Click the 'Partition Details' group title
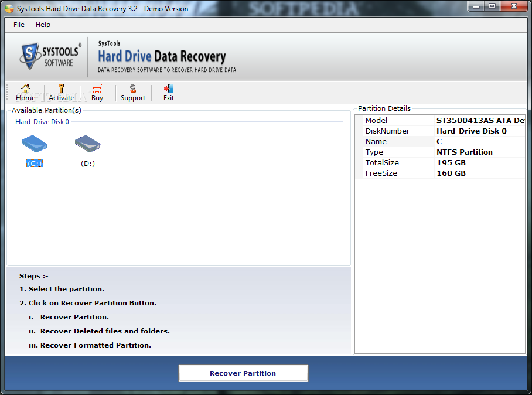 (384, 108)
